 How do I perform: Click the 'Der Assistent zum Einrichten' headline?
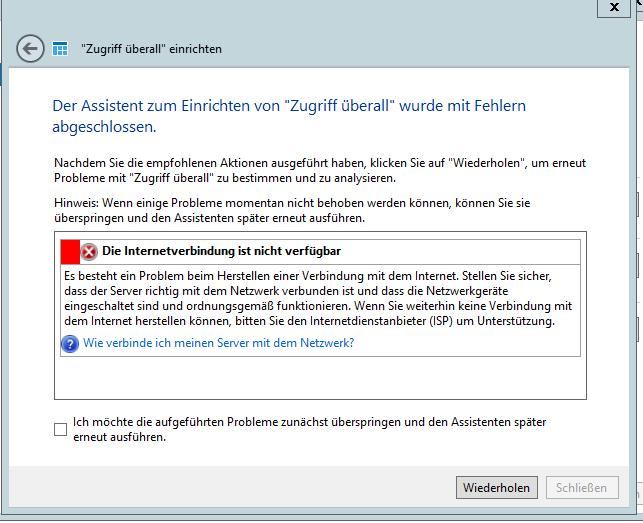pyautogui.click(x=289, y=116)
